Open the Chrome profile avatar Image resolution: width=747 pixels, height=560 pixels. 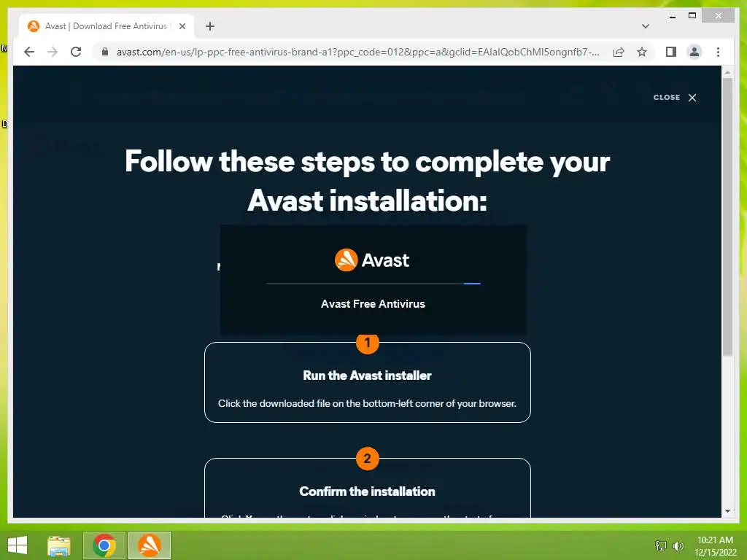(x=694, y=52)
